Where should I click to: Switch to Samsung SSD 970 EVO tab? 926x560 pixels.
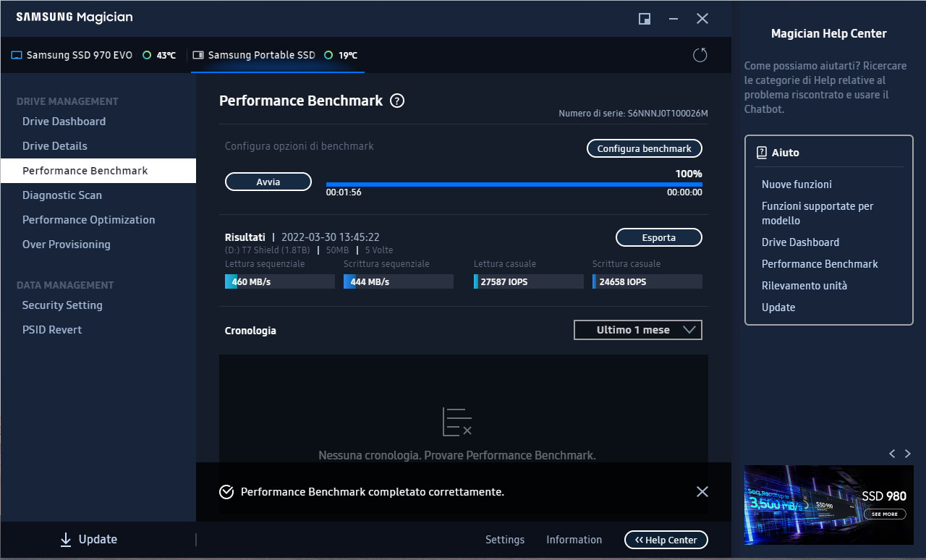(94, 55)
